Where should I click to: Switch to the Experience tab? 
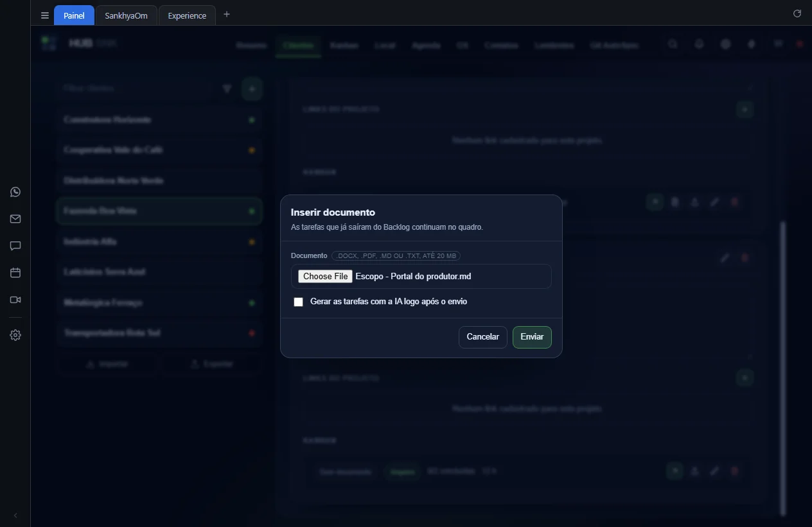click(x=187, y=15)
